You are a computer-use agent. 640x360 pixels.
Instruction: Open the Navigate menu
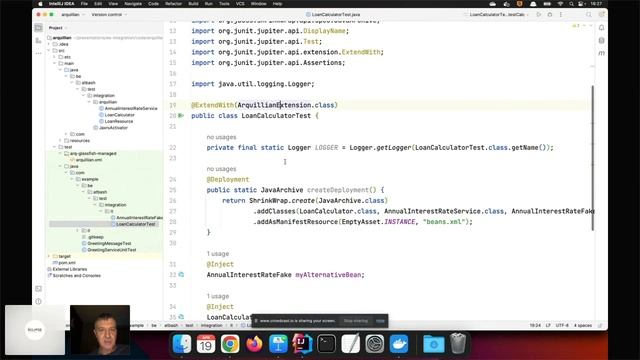[x=133, y=4]
